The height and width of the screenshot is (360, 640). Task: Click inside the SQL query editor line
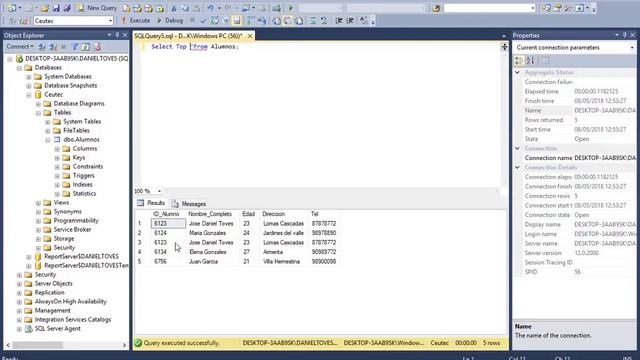click(x=195, y=47)
